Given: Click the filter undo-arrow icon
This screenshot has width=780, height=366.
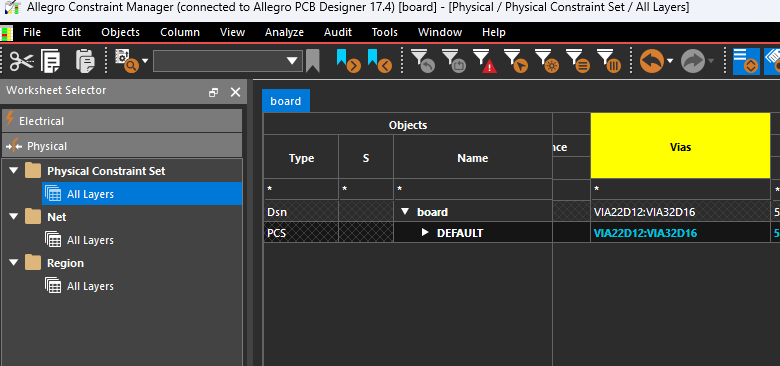Looking at the screenshot, I should [423, 61].
